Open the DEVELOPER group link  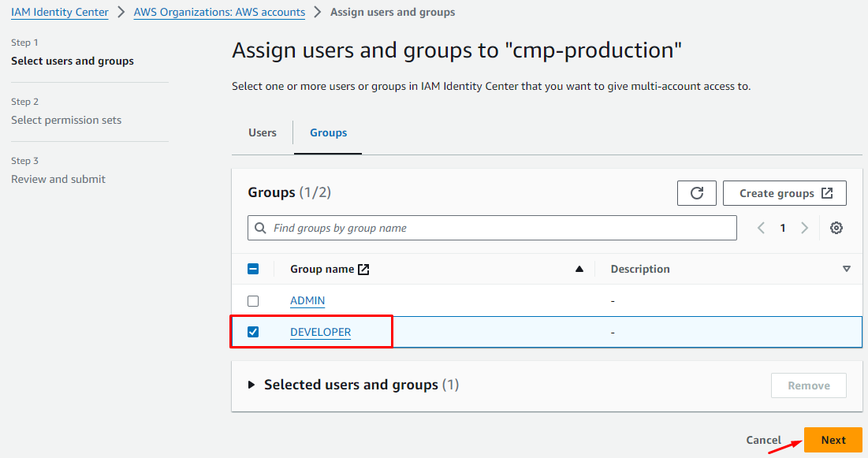pyautogui.click(x=320, y=332)
